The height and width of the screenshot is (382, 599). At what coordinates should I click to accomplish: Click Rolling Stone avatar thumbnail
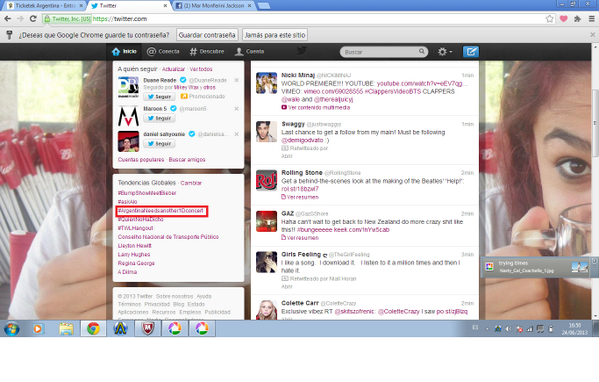point(266,180)
